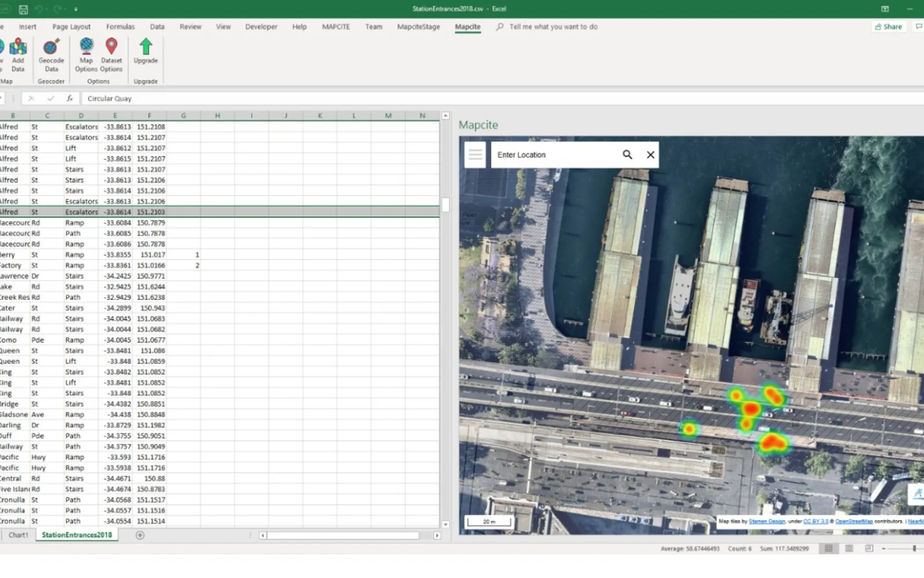Switch to Page Break Preview in status bar
The width and height of the screenshot is (924, 578).
pyautogui.click(x=869, y=549)
